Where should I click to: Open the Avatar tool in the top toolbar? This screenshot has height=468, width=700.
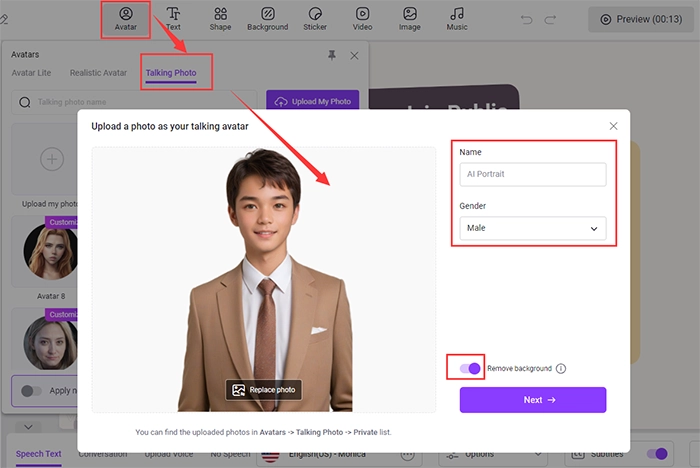pos(126,18)
